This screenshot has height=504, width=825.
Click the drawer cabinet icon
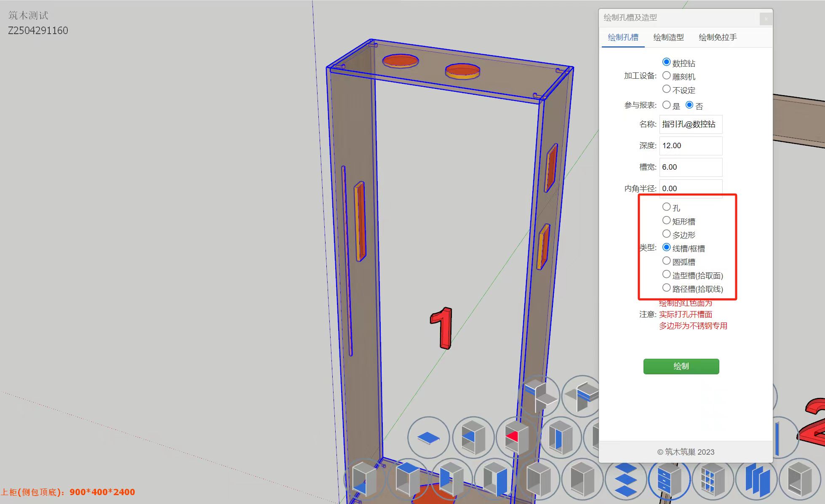pyautogui.click(x=669, y=479)
